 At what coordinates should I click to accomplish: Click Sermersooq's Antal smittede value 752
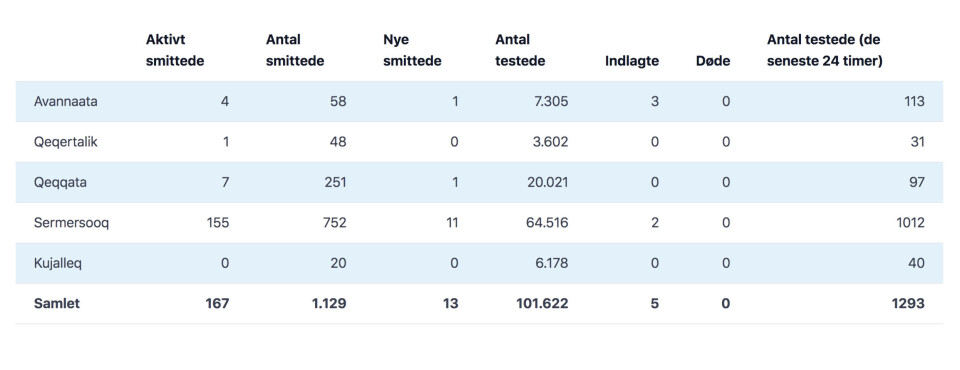pyautogui.click(x=335, y=223)
